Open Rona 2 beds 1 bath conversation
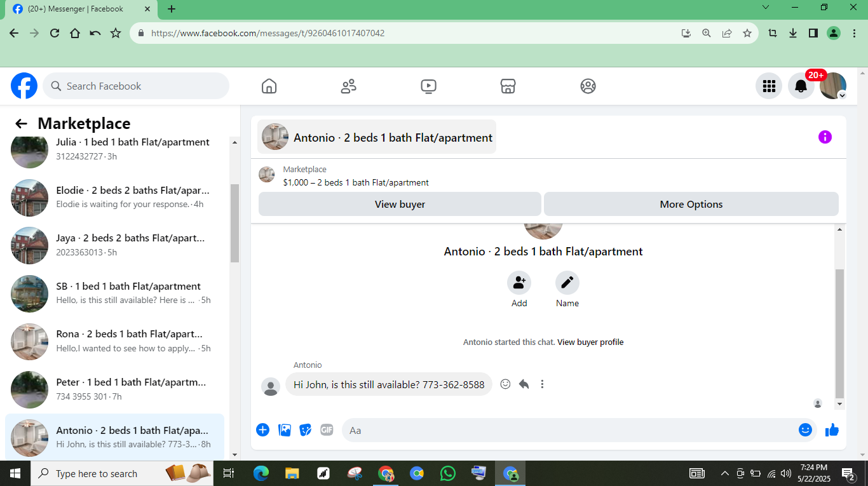 [x=115, y=341]
